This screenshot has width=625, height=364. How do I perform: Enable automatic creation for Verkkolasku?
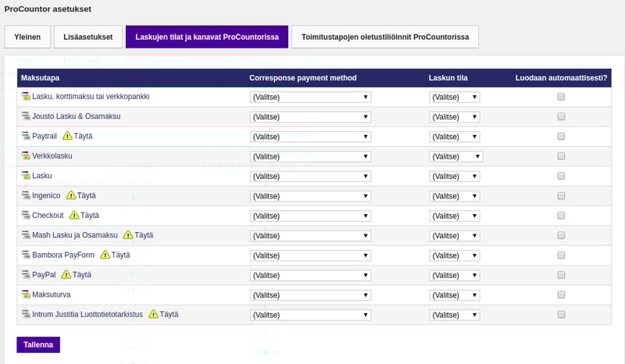pos(561,156)
